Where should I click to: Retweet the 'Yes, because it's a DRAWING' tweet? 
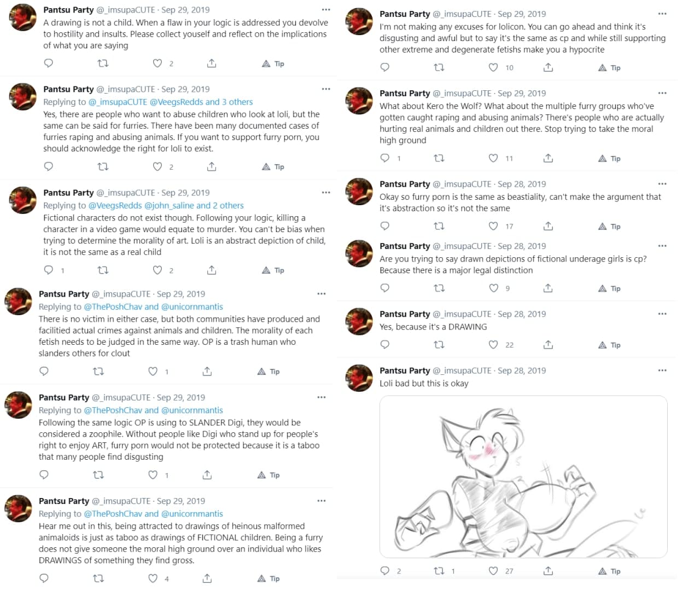[x=439, y=345]
